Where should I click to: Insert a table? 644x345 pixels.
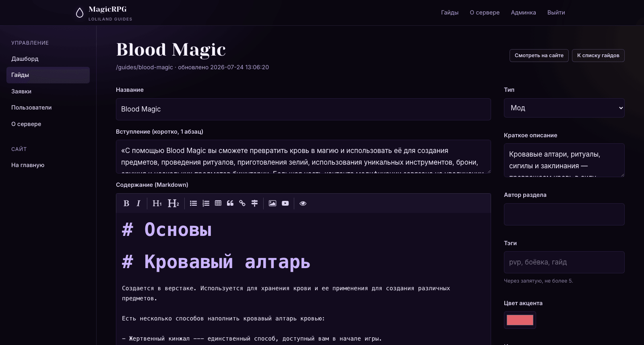point(218,203)
